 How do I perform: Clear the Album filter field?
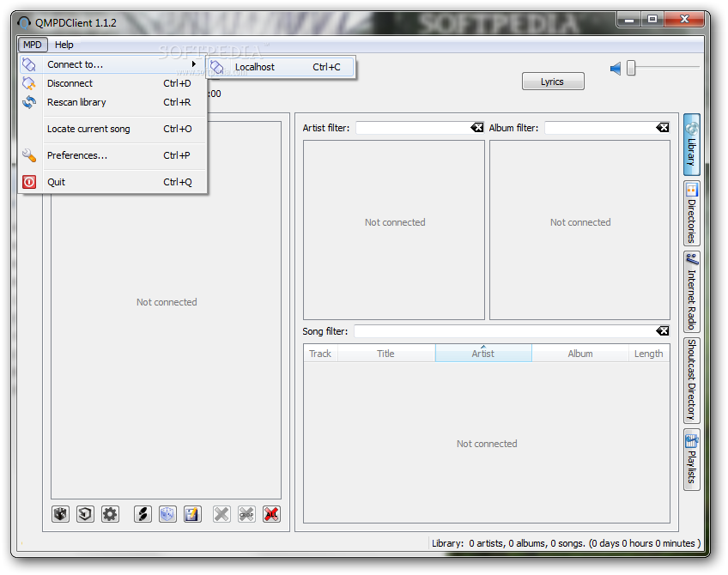663,128
